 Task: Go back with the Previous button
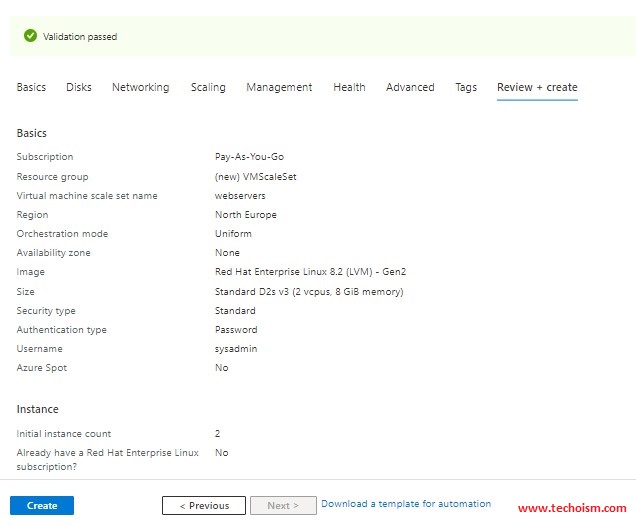pos(204,505)
